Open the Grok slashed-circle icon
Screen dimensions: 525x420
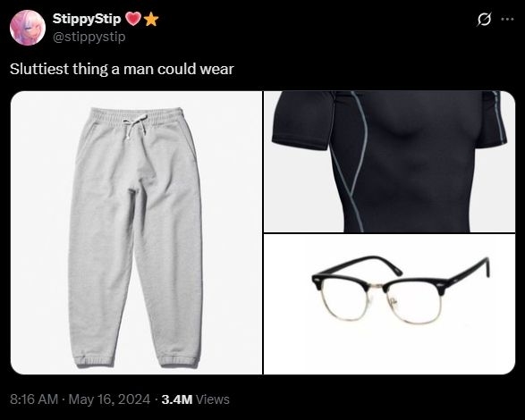click(484, 19)
